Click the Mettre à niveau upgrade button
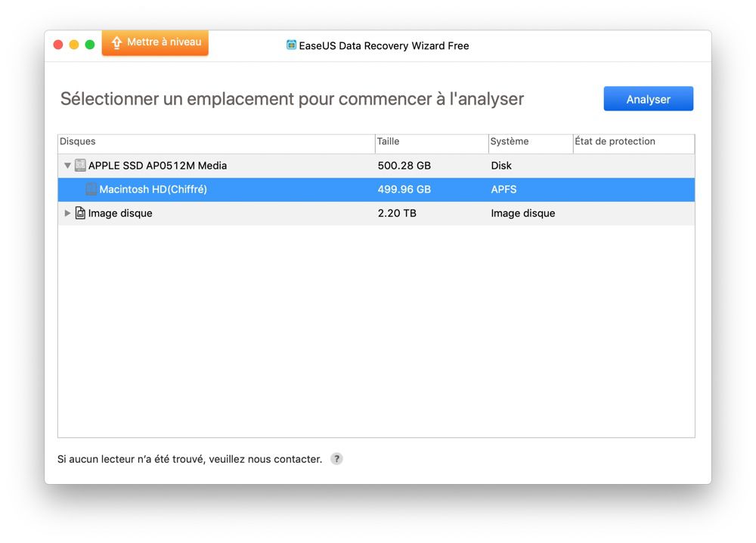This screenshot has height=543, width=756. [x=155, y=42]
